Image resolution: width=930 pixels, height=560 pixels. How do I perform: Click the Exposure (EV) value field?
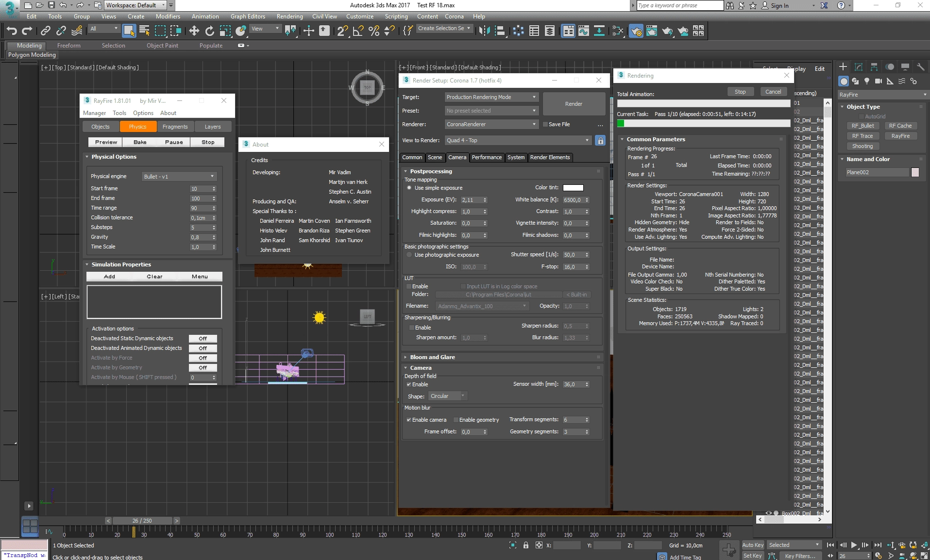point(471,200)
